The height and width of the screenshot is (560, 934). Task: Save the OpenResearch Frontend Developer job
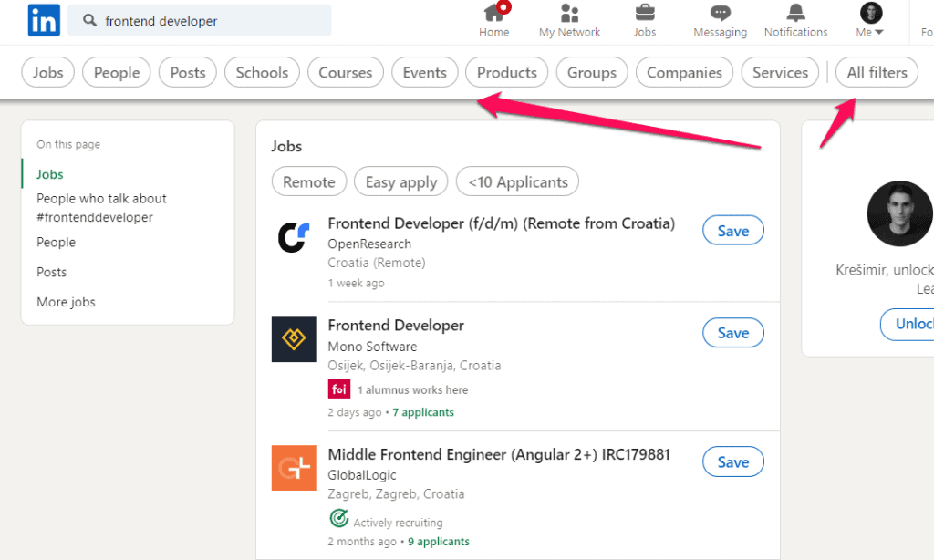(733, 231)
